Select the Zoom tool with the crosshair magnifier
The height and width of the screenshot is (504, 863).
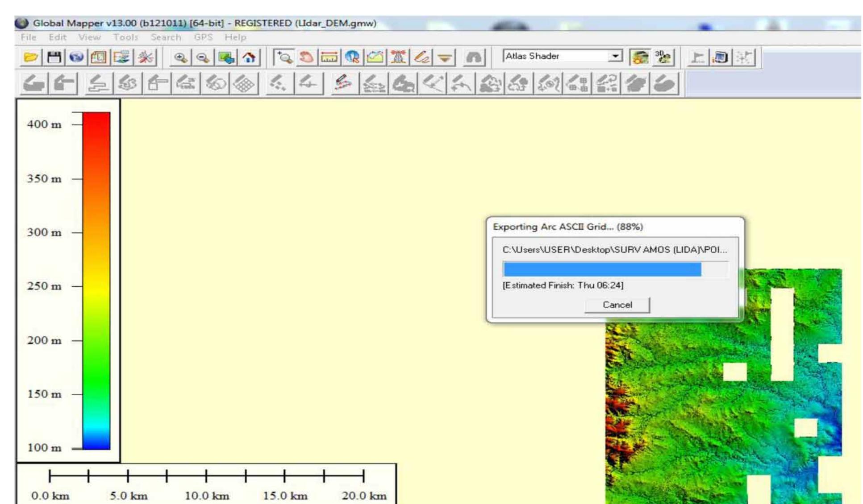click(283, 58)
